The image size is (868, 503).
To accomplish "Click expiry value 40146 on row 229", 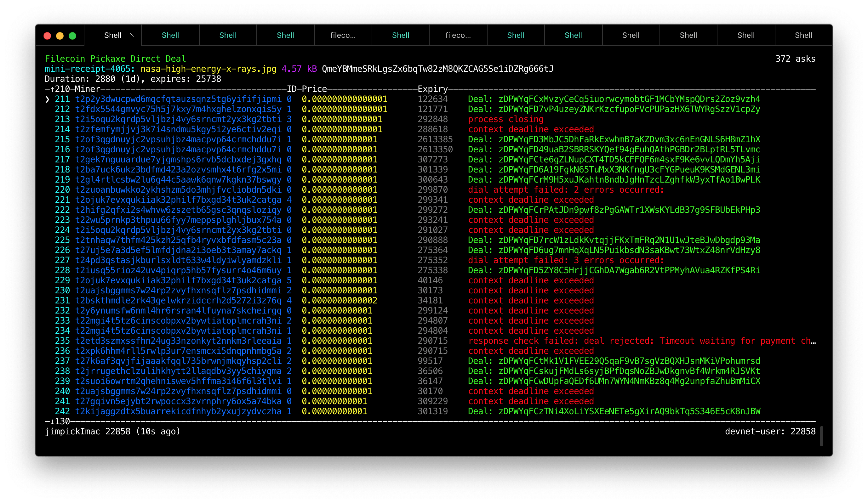I will (x=430, y=280).
